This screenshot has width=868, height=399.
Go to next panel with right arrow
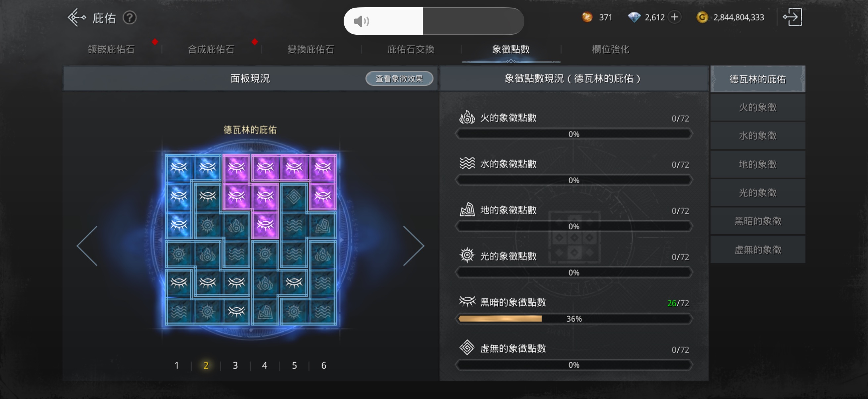coord(413,246)
